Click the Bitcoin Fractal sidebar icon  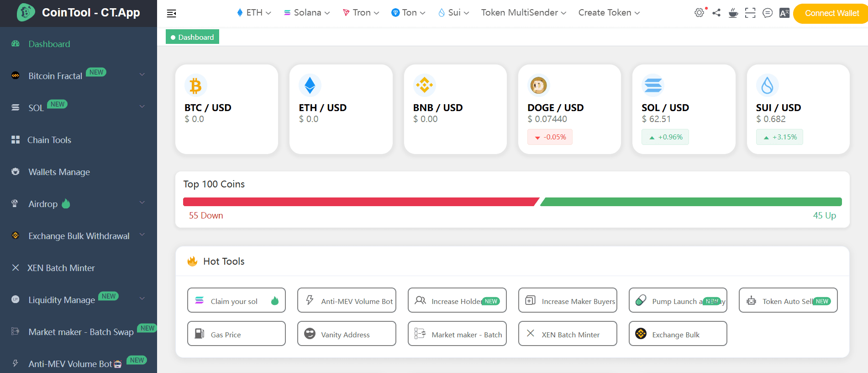16,75
